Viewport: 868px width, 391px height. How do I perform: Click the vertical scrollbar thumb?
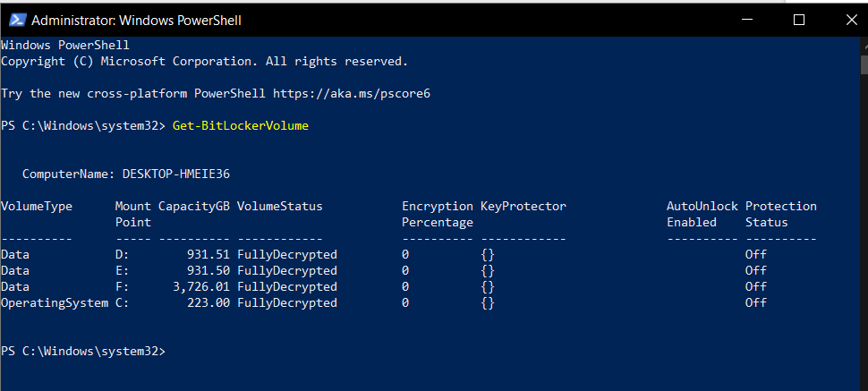click(x=864, y=64)
